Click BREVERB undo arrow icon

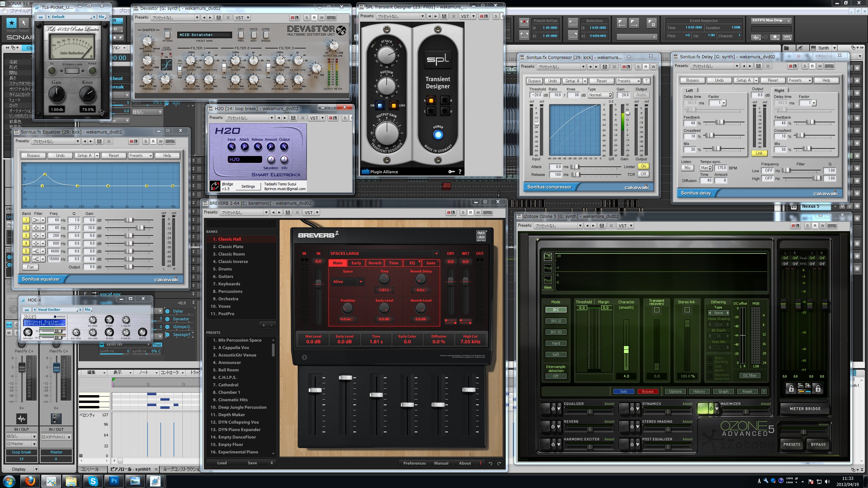point(490,463)
